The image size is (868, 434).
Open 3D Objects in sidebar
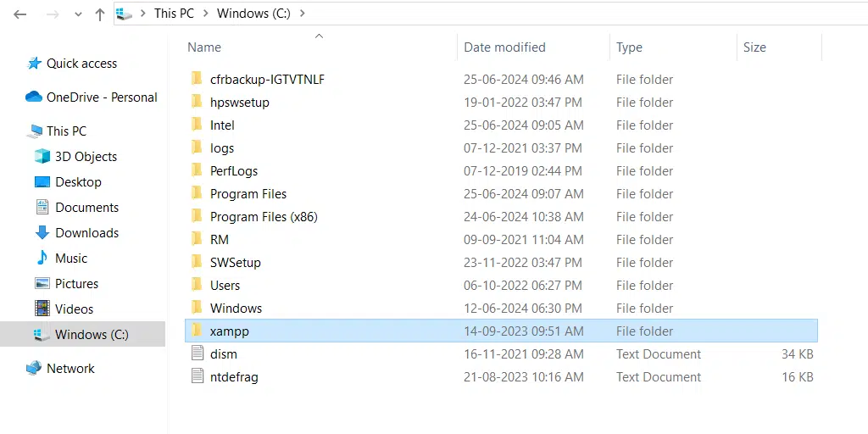(86, 157)
